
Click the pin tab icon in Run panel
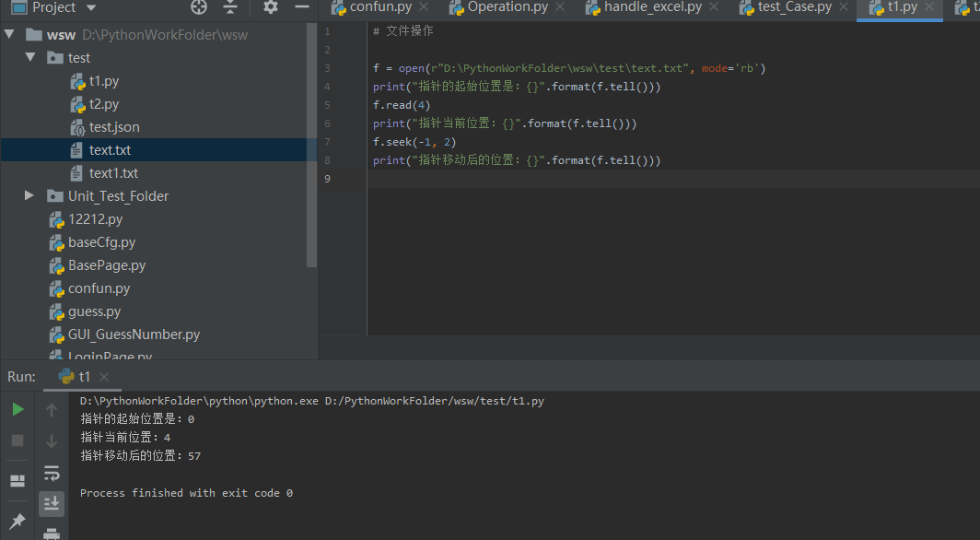point(17,520)
